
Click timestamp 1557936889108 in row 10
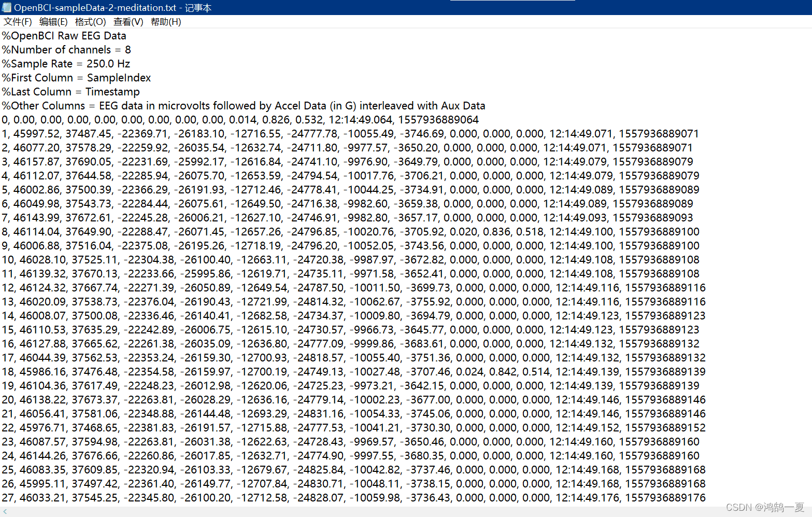pyautogui.click(x=659, y=260)
